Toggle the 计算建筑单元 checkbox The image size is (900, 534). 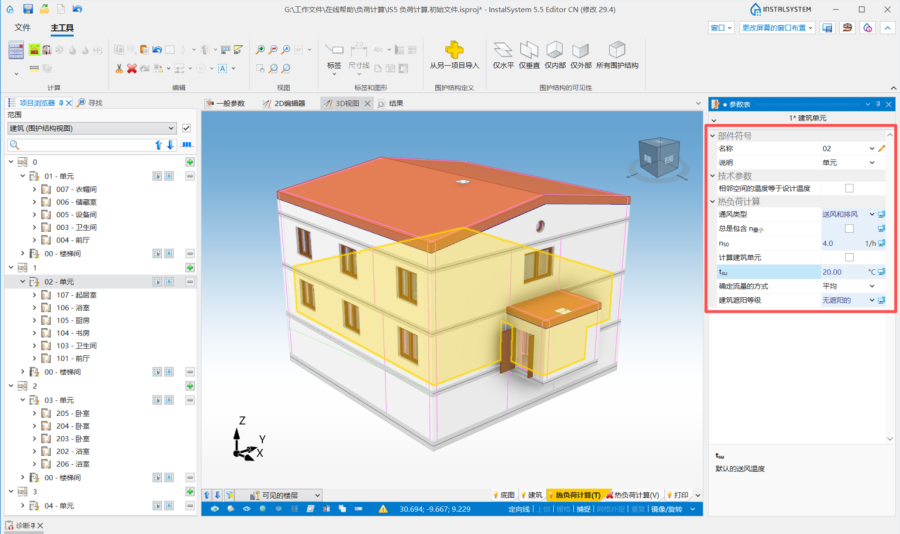849,257
